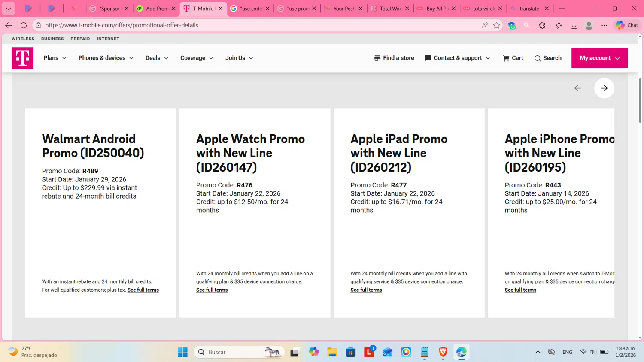See full terms for Apple iPad Promo
This screenshot has height=362, width=644.
(x=366, y=290)
